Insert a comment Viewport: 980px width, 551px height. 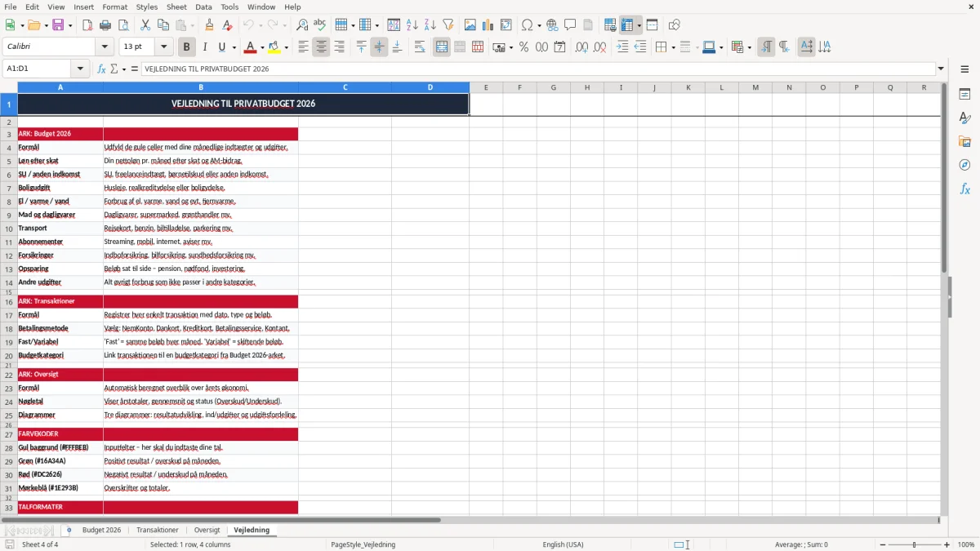point(570,25)
